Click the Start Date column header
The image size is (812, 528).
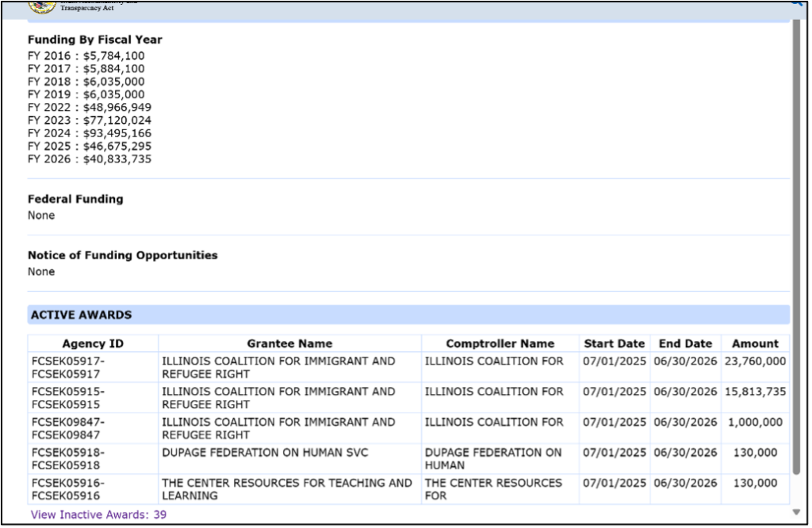tap(615, 344)
